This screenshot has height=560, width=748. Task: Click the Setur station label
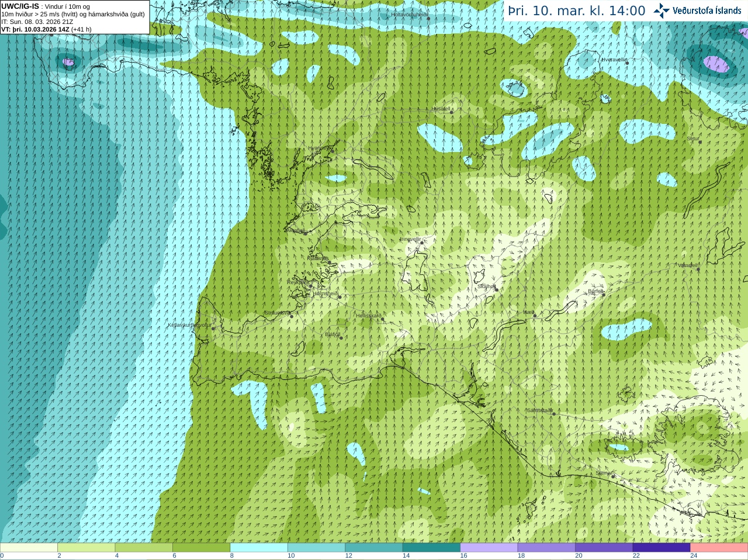(x=692, y=139)
